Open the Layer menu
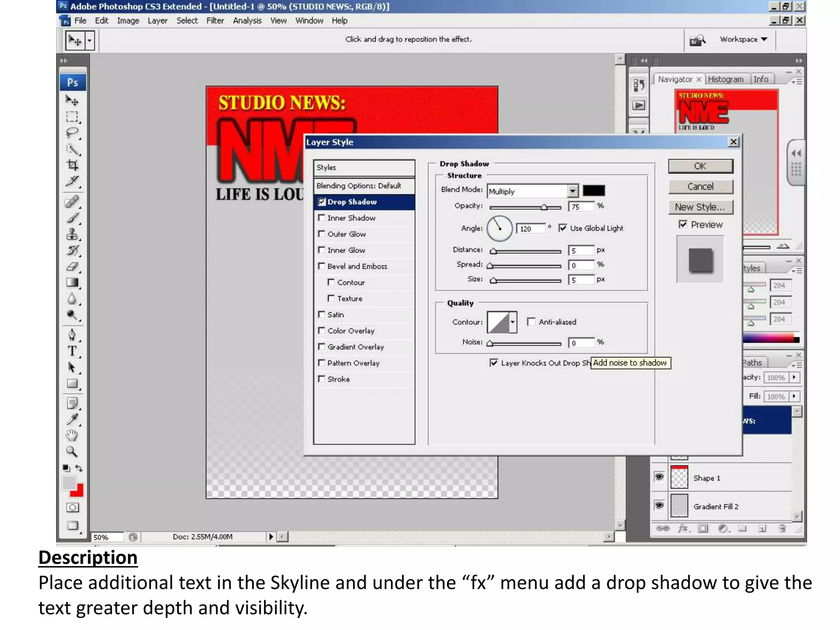The height and width of the screenshot is (630, 840). point(157,21)
